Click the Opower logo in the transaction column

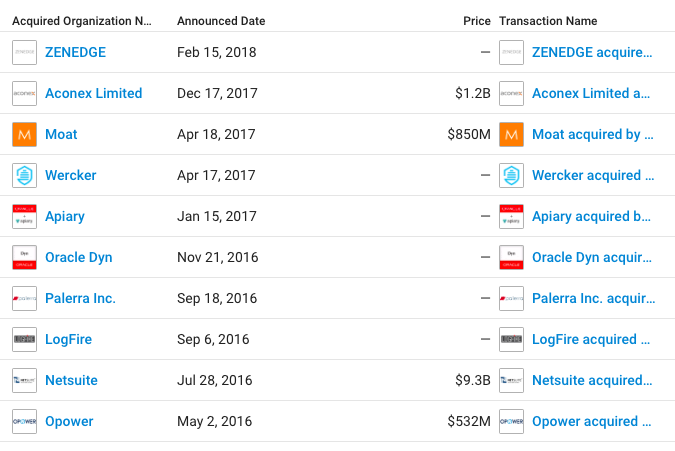tap(511, 421)
